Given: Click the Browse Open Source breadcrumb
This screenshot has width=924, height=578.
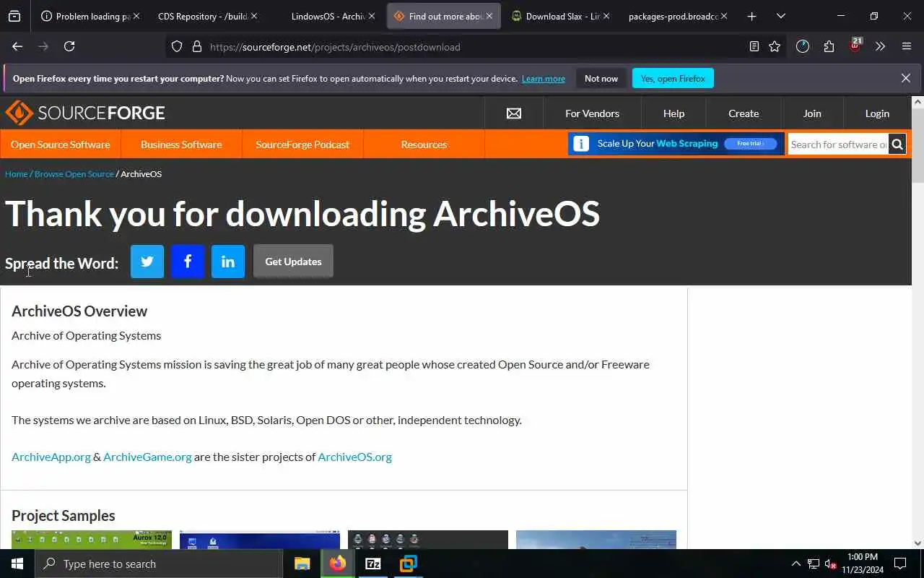Looking at the screenshot, I should coord(74,174).
